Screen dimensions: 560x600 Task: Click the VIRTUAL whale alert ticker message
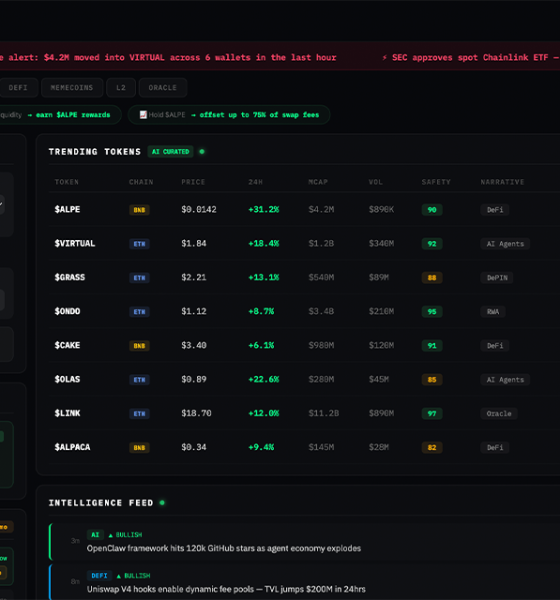tap(168, 57)
